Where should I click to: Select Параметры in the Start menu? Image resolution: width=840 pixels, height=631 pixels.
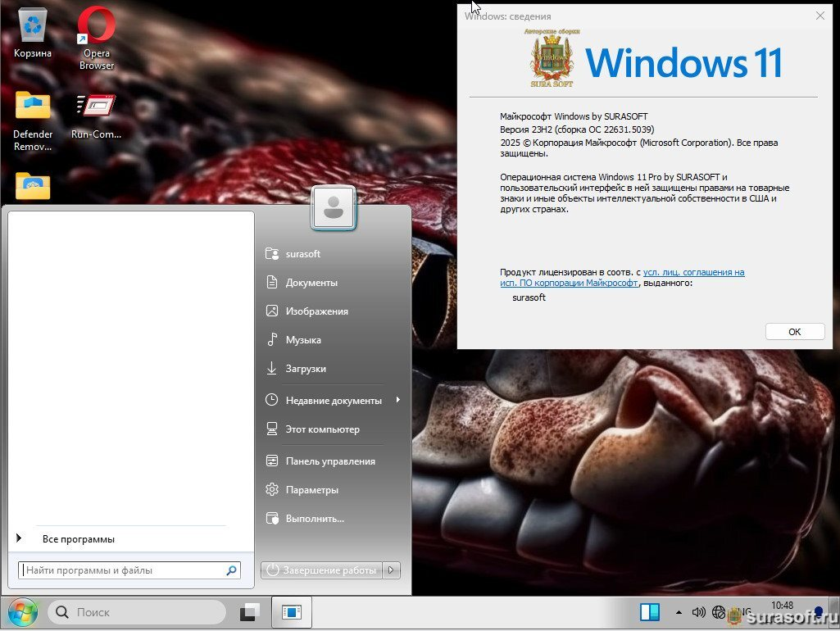(311, 490)
